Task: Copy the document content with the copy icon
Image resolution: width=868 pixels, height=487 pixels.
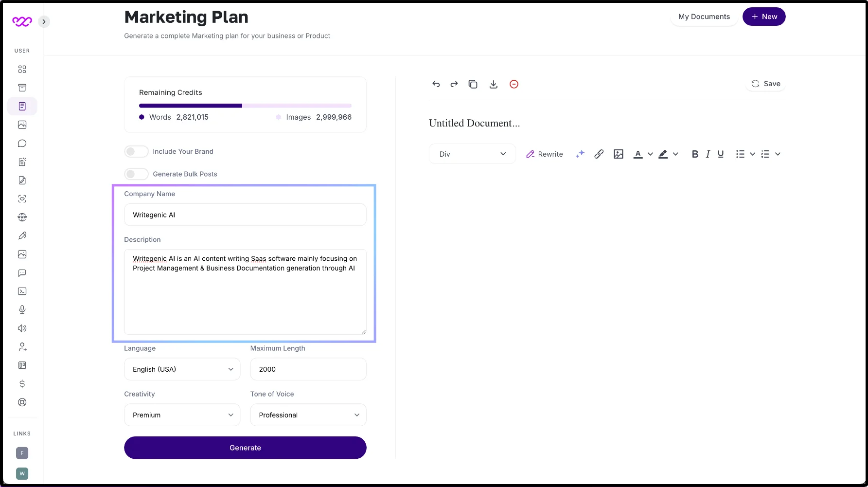Action: click(x=473, y=84)
